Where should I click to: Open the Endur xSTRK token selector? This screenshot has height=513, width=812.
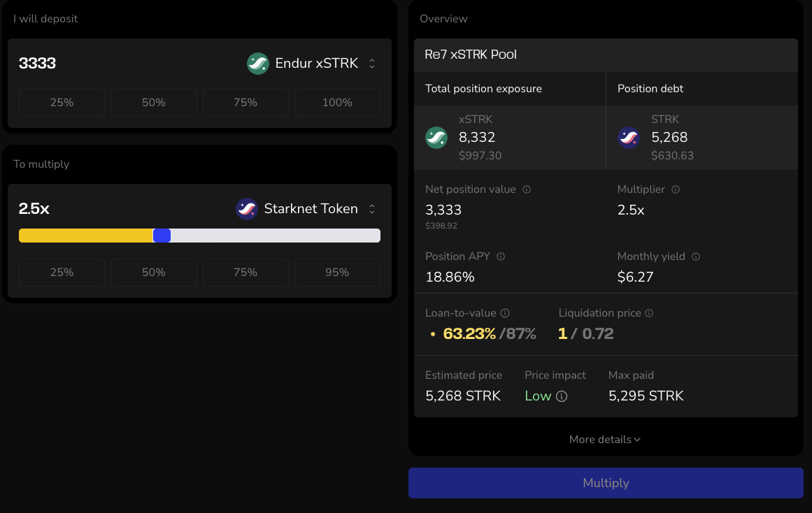312,64
